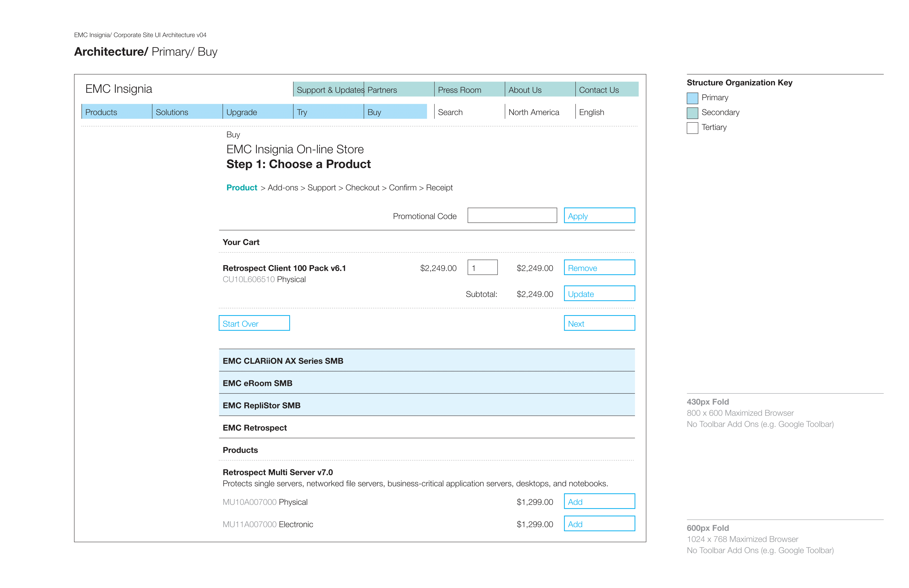
Task: Jump to the Support checkout step
Action: tap(322, 188)
